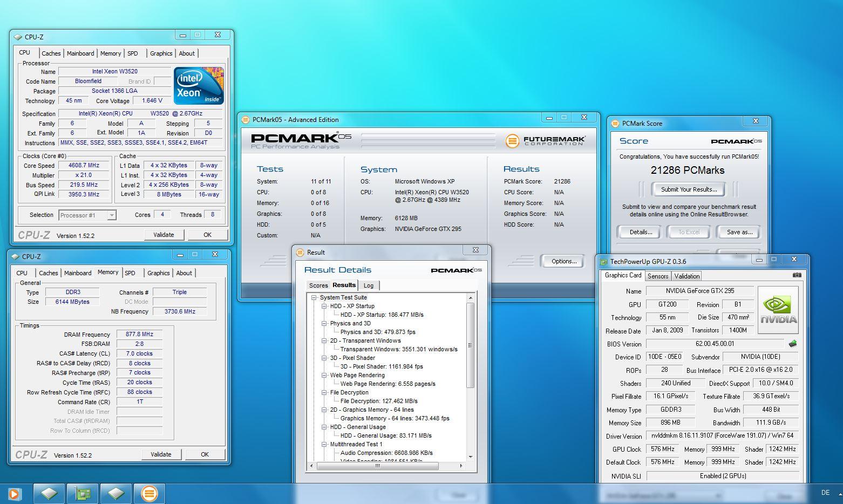Collapse the Multithreaded Test 1 node

point(324,444)
